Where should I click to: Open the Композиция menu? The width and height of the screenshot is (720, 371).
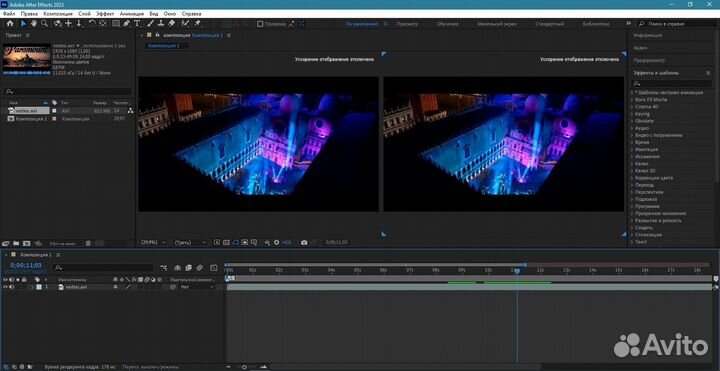pyautogui.click(x=58, y=14)
